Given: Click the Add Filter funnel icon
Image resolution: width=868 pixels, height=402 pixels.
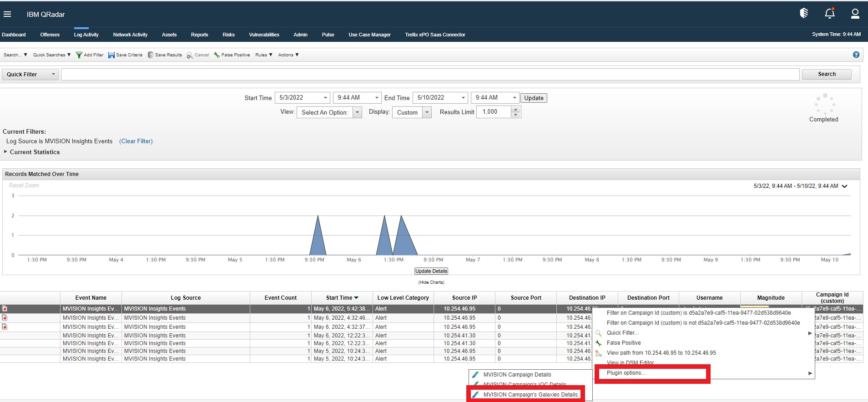Looking at the screenshot, I should point(79,55).
